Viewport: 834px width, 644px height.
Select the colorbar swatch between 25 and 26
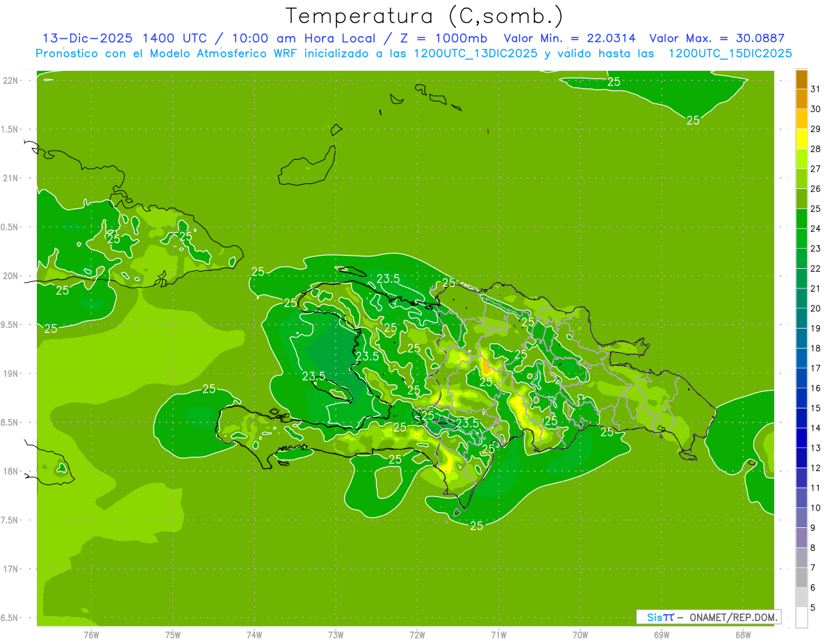click(x=801, y=199)
